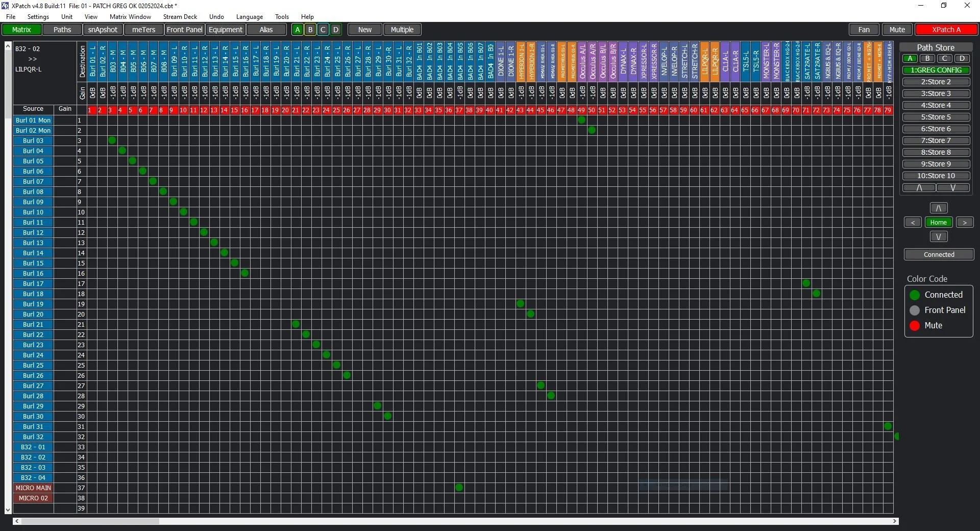Open the Stream Deck menu
The width and height of the screenshot is (980, 531).
(180, 16)
